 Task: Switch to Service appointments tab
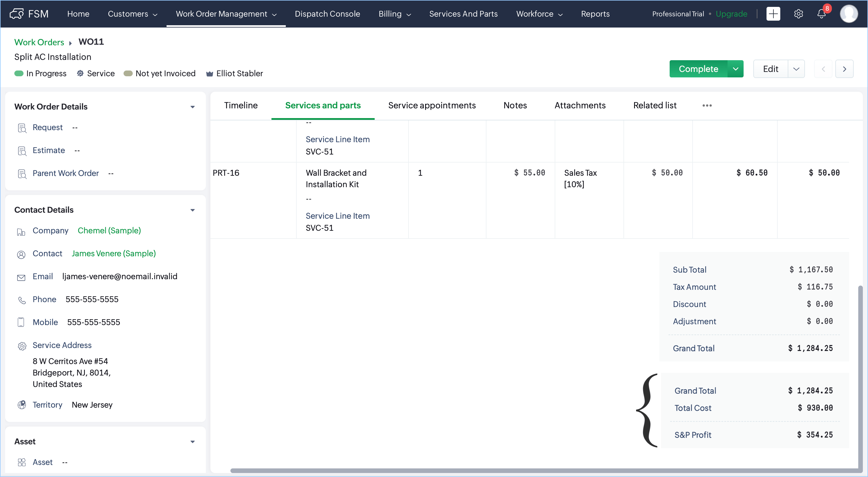tap(432, 106)
